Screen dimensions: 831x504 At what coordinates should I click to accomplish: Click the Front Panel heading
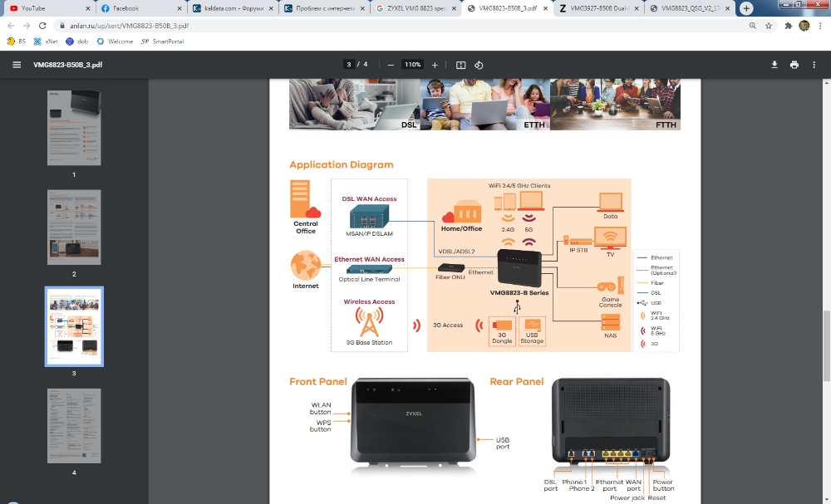click(318, 382)
